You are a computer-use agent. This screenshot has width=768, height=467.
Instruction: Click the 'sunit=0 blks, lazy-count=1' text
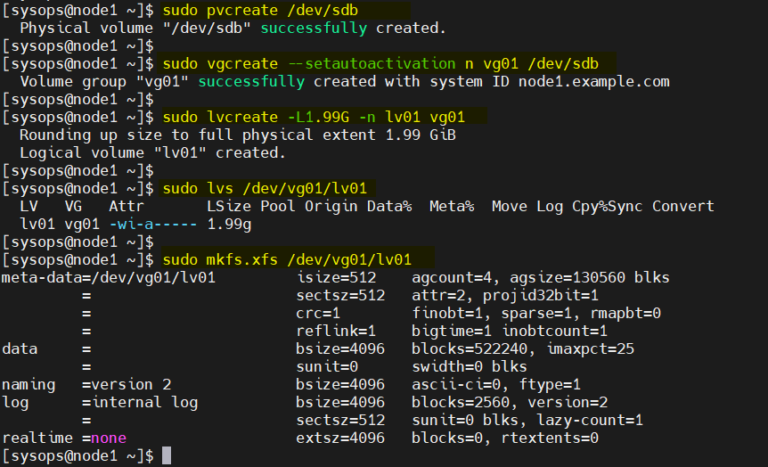[527, 420]
